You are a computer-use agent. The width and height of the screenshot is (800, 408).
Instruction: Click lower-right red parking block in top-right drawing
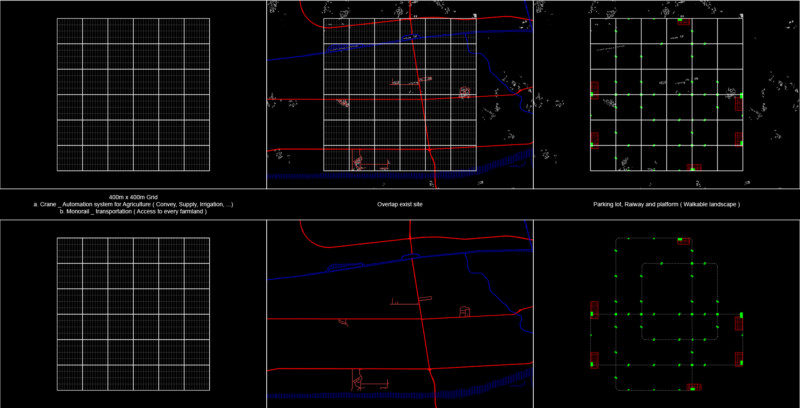(740, 139)
